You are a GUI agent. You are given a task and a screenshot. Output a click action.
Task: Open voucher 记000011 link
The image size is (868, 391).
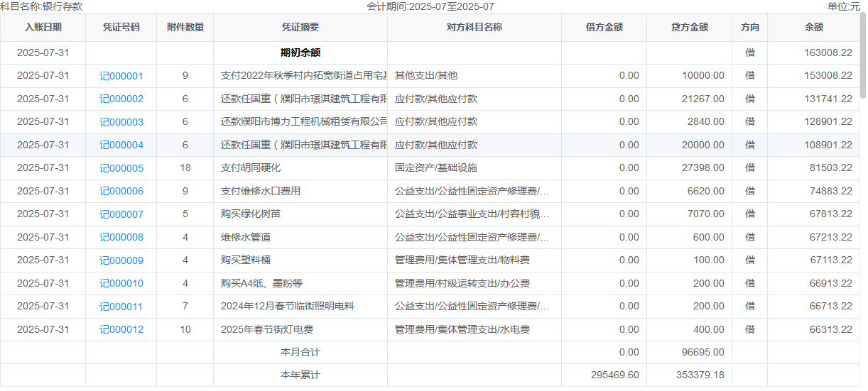point(121,307)
